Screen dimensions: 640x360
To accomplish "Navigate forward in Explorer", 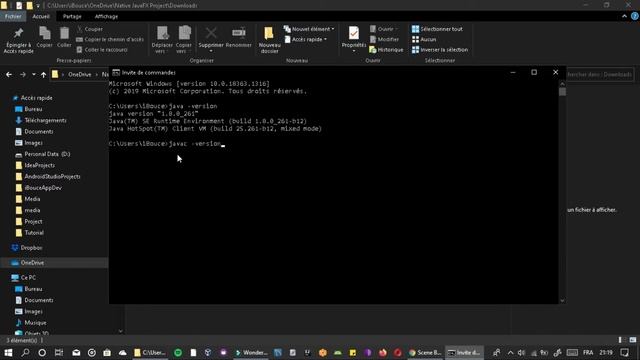I will [x=22, y=75].
